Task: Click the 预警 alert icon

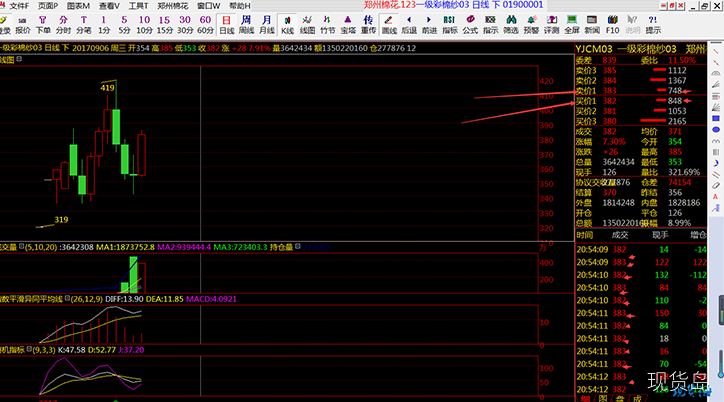Action: click(531, 24)
